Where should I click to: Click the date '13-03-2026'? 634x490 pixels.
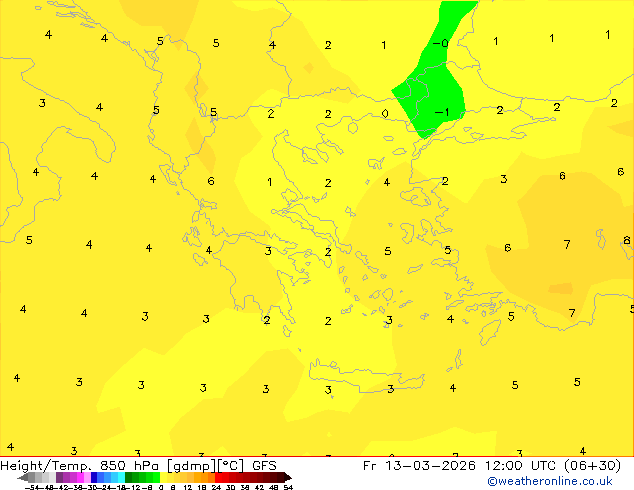pyautogui.click(x=430, y=465)
